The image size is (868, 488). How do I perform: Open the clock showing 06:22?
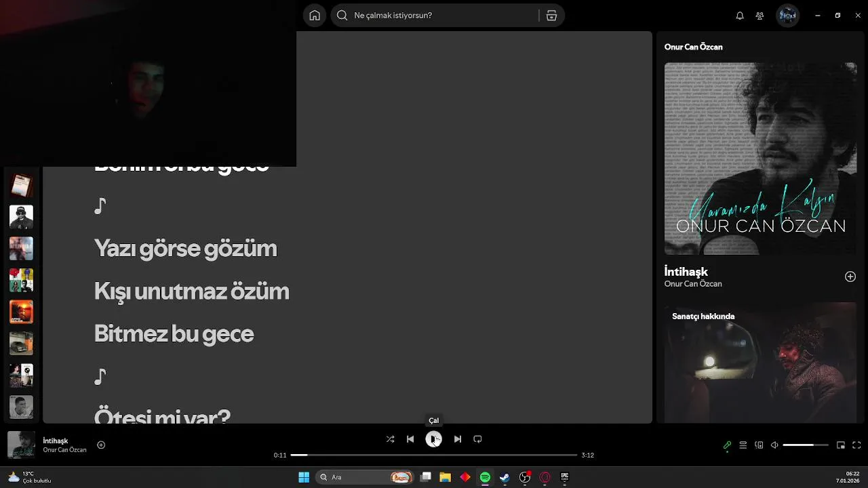(848, 477)
